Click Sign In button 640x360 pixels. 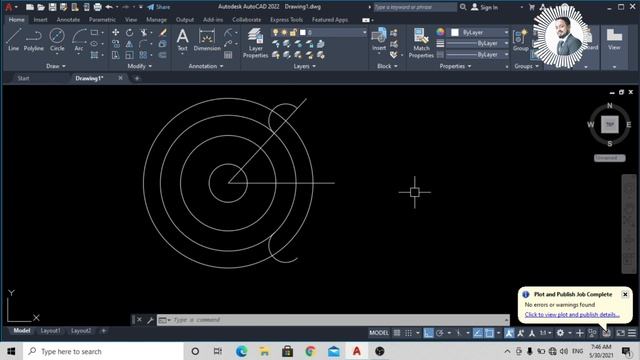[x=484, y=7]
